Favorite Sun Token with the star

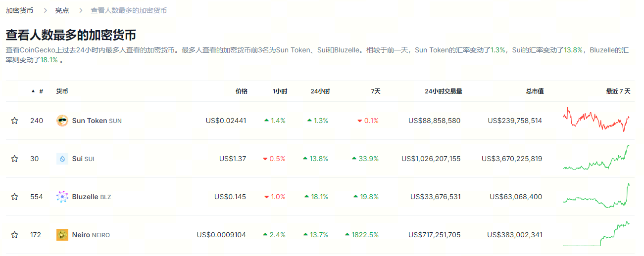[15, 121]
